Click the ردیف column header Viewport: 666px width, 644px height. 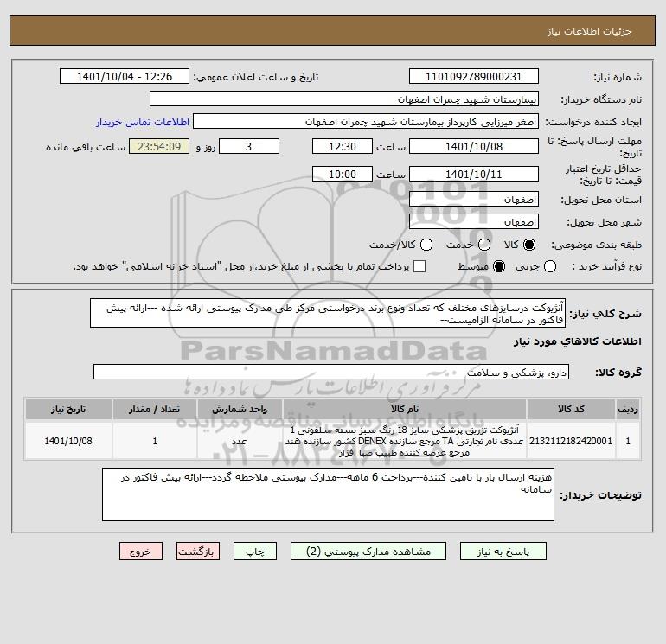pos(628,409)
